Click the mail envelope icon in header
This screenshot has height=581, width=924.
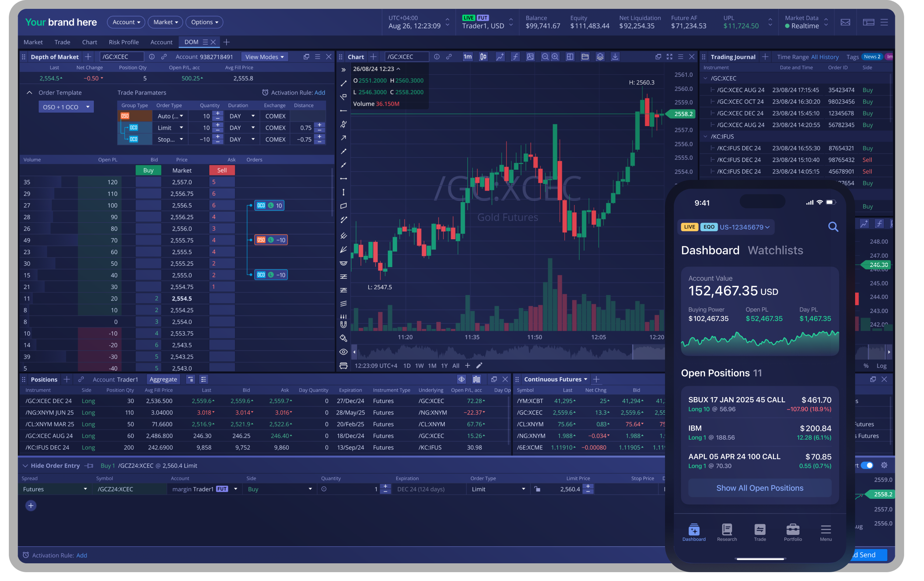point(845,22)
